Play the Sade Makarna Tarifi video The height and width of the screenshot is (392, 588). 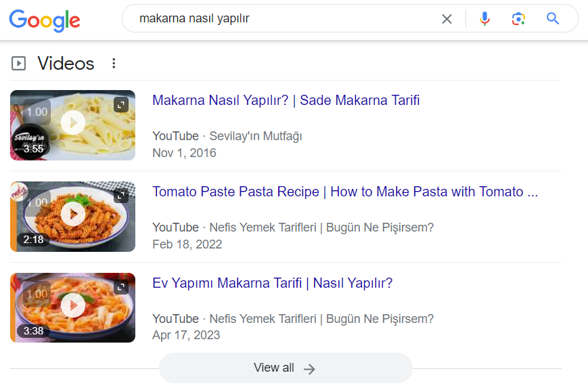point(73,123)
